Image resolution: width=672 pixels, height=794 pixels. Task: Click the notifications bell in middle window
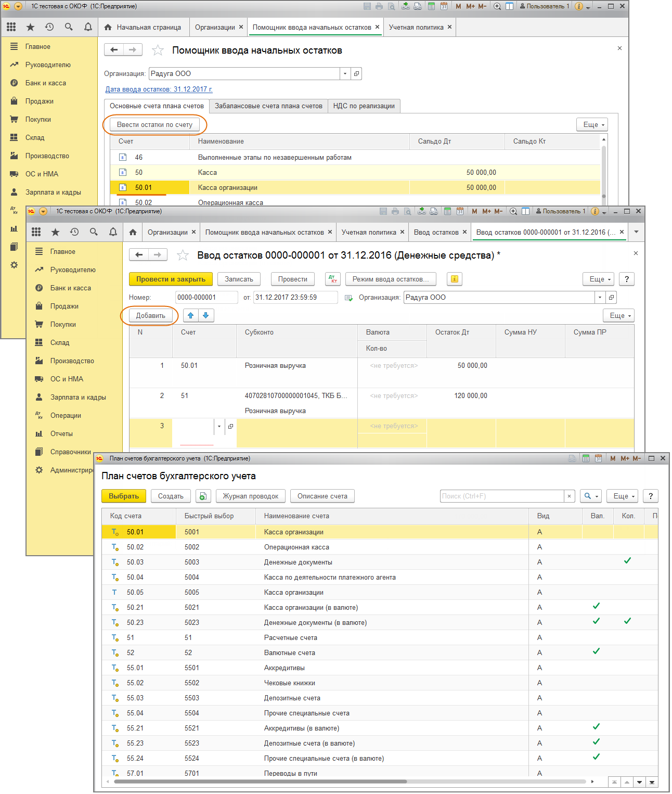pyautogui.click(x=113, y=232)
